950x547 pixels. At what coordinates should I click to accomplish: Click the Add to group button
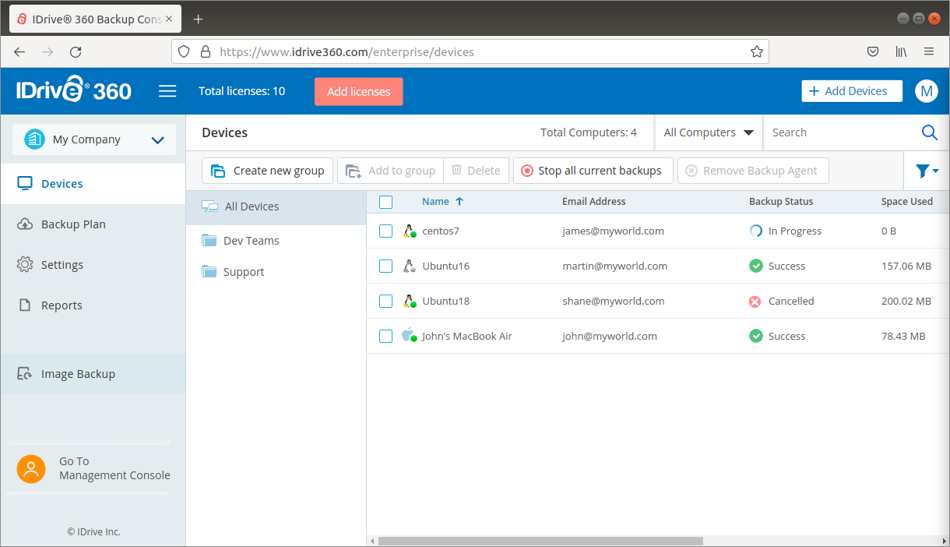pos(390,171)
